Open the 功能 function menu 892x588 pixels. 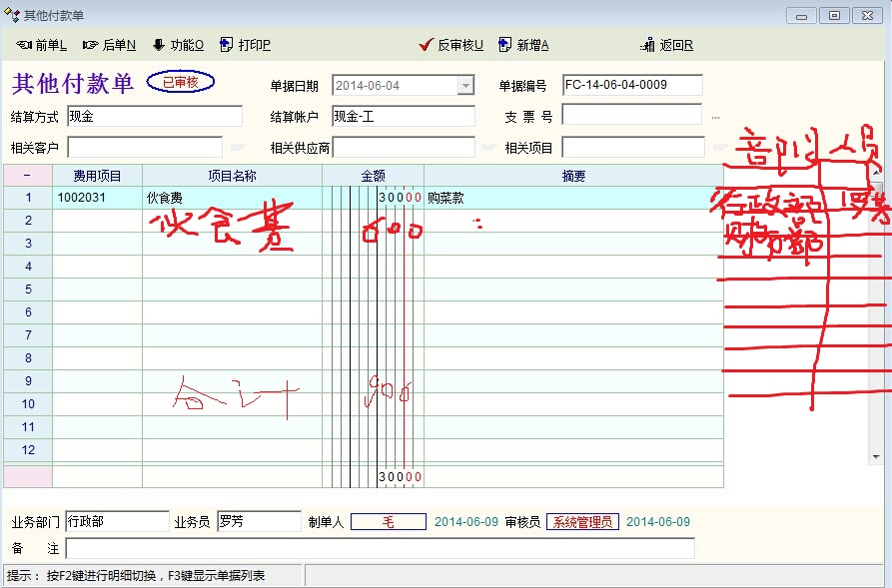pos(178,45)
